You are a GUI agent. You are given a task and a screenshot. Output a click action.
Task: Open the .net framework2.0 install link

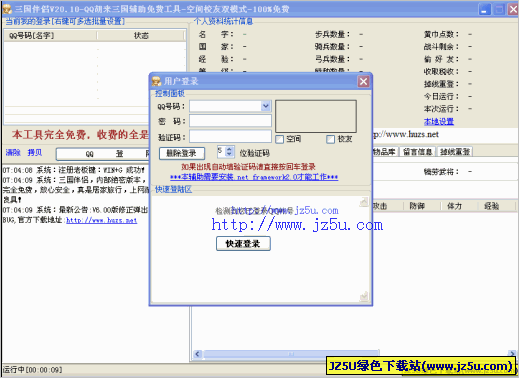(x=254, y=177)
